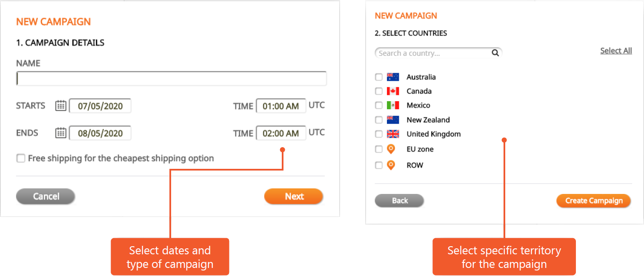Click the Select All link
Viewport: 644px width, 276px height.
(x=616, y=51)
